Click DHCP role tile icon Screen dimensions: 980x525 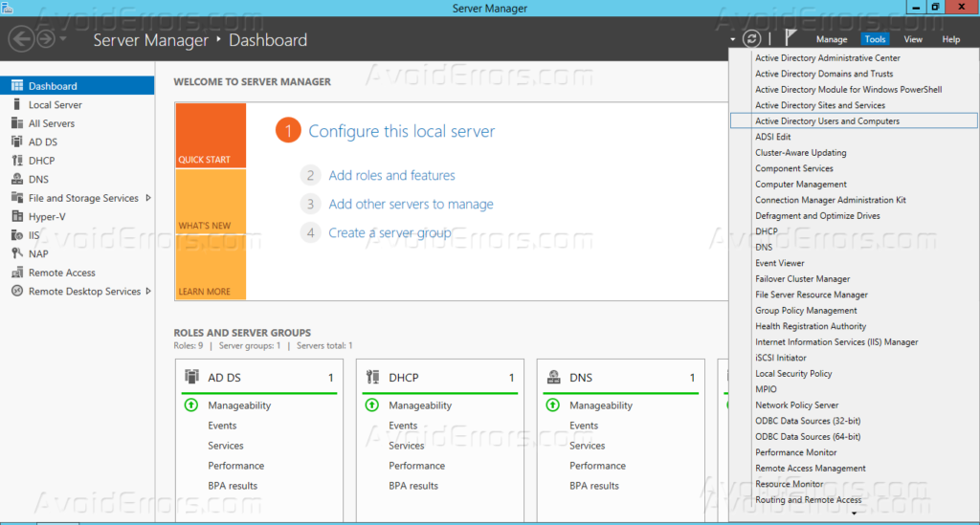(x=372, y=377)
